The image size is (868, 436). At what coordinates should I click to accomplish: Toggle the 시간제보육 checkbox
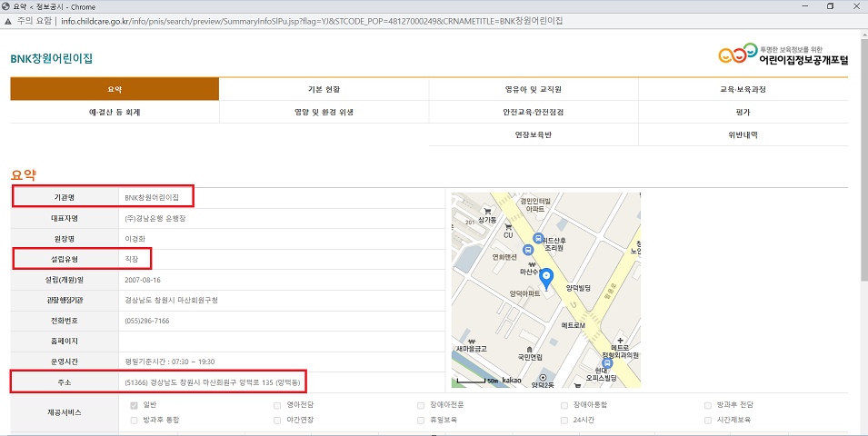pos(707,421)
